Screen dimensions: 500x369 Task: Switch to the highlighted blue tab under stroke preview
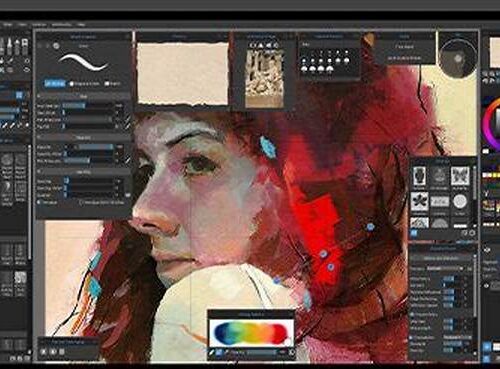55,83
